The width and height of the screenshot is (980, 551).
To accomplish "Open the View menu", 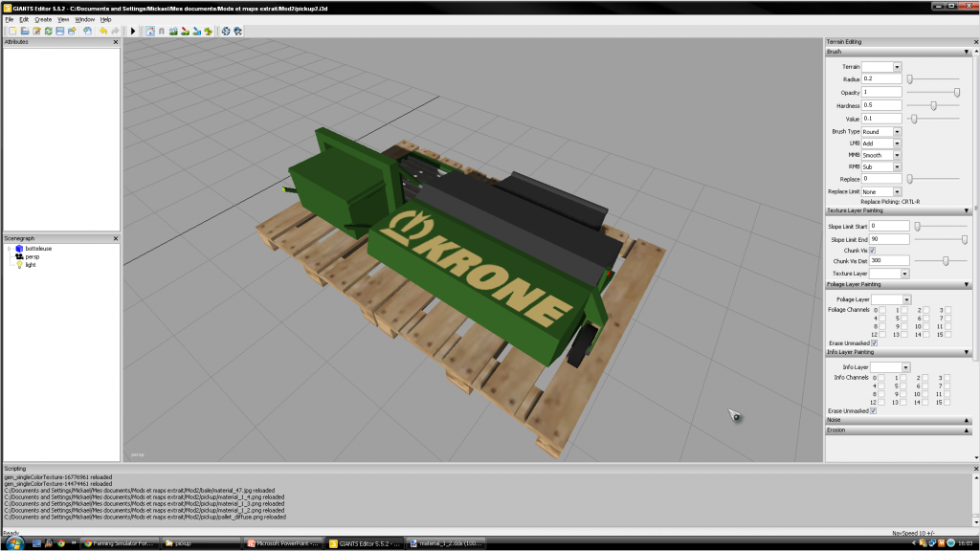I will click(63, 20).
